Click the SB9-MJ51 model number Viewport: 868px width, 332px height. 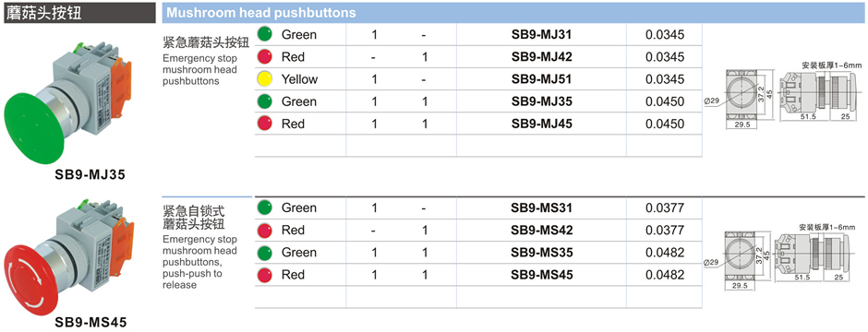pyautogui.click(x=541, y=79)
